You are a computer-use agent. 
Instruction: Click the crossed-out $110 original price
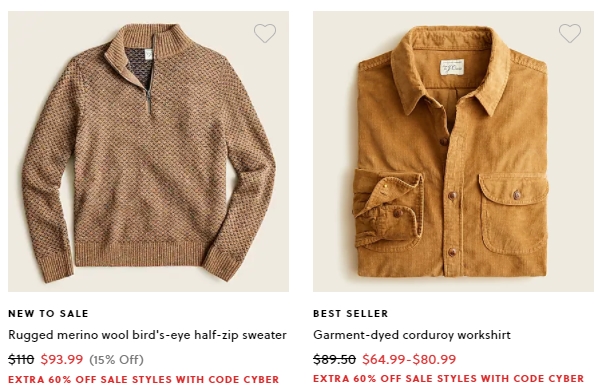(21, 360)
